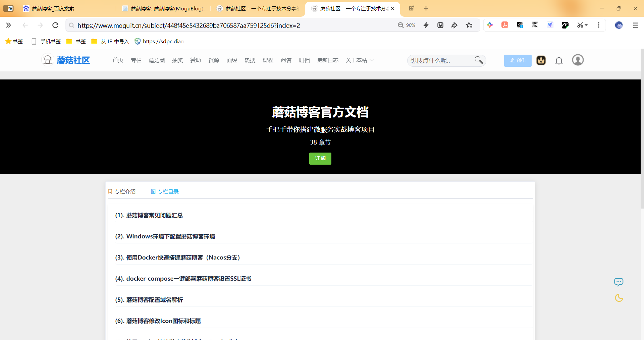Viewport: 644px width, 340px height.
Task: Open chapter (3) 使用Docker快速搭建蘑菇博客
Action: pyautogui.click(x=178, y=258)
